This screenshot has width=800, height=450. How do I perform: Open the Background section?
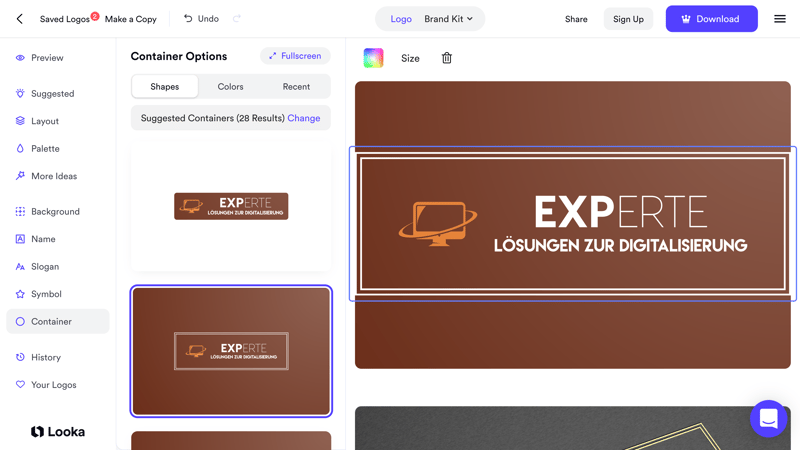pyautogui.click(x=55, y=212)
